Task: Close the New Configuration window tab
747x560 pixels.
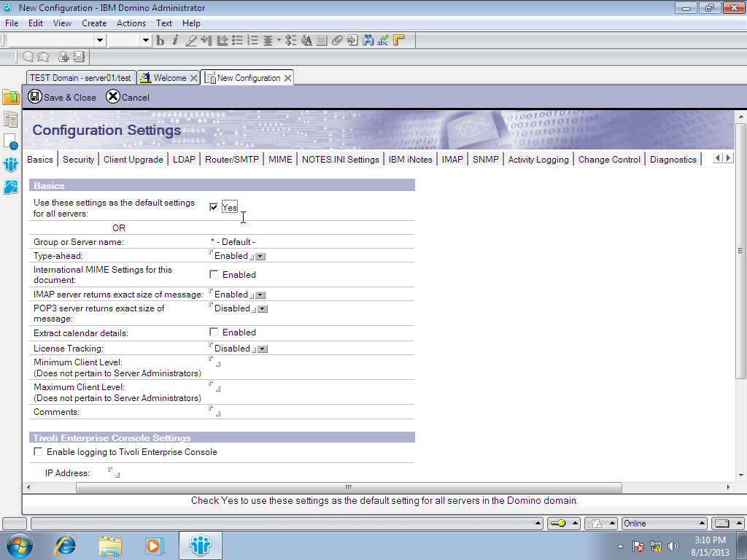Action: pyautogui.click(x=287, y=78)
